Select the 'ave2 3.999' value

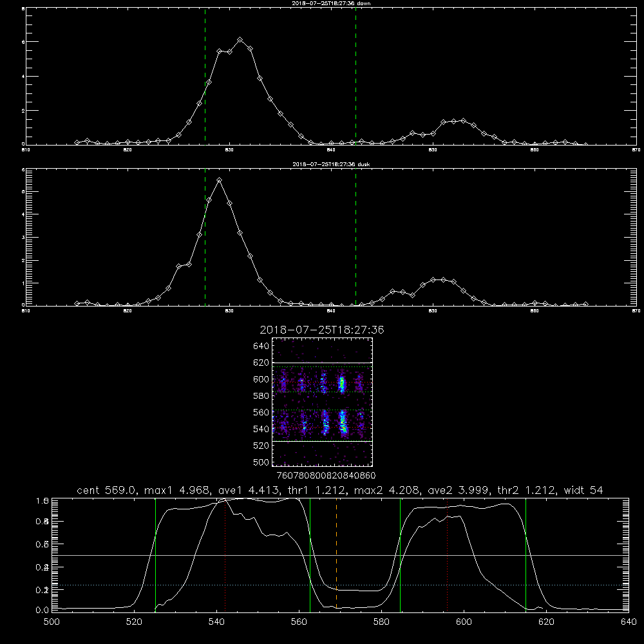click(x=457, y=490)
